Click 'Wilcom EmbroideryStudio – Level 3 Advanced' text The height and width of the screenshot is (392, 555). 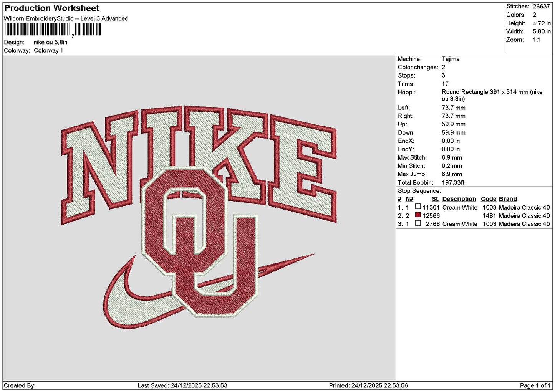click(x=66, y=18)
